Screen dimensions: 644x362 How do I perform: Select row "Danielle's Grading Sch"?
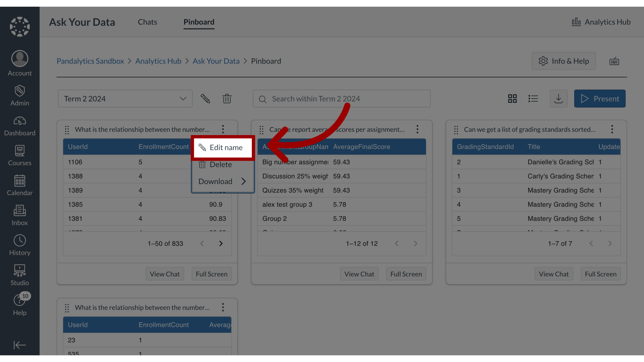click(536, 162)
